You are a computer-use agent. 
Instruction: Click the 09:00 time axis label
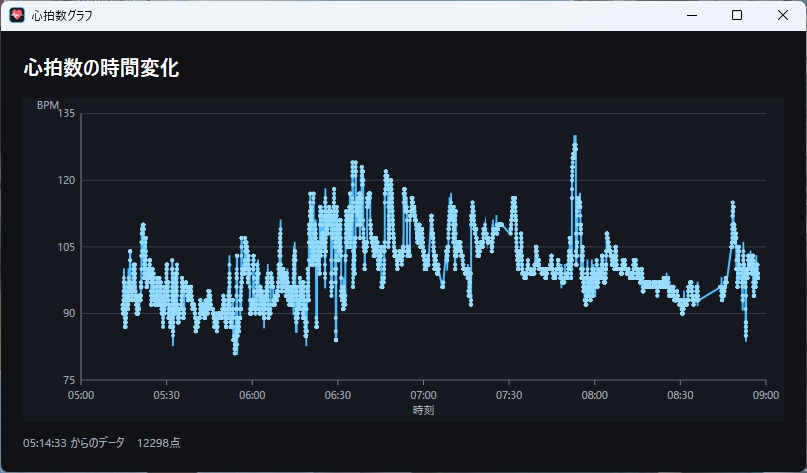click(x=766, y=395)
